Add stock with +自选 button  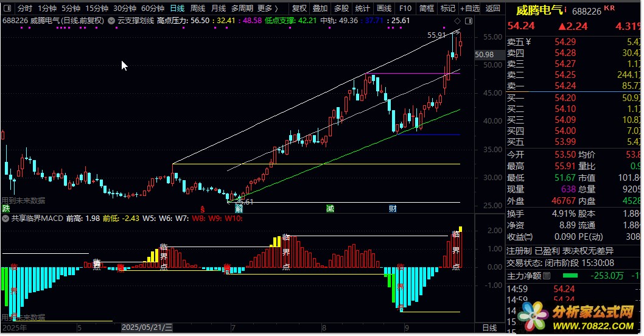[470, 8]
